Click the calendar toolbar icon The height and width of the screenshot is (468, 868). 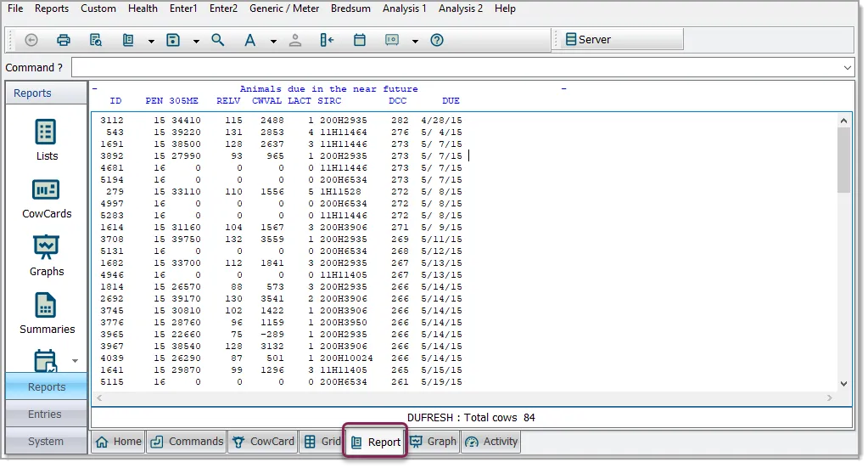click(360, 40)
